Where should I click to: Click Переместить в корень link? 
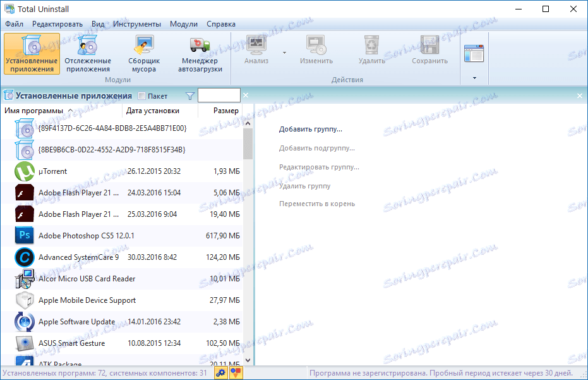317,204
